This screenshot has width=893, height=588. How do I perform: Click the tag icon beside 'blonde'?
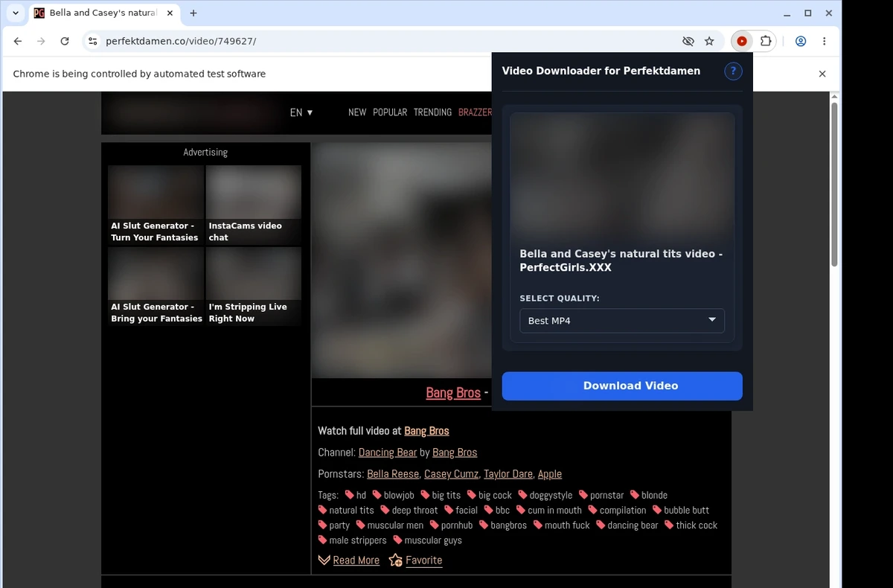[x=635, y=495]
